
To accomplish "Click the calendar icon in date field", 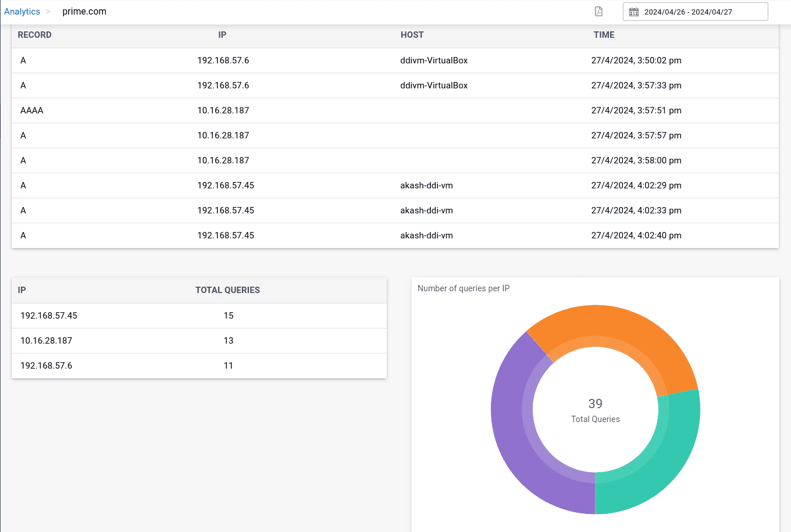I will click(x=634, y=12).
